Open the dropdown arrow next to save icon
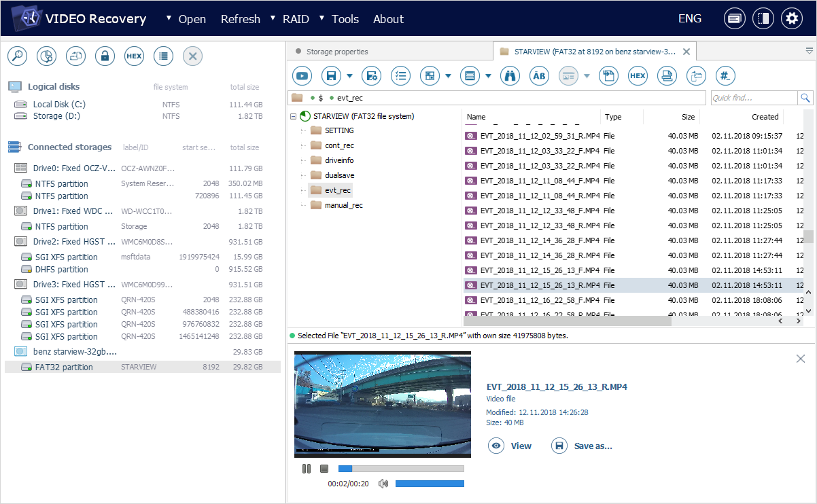The width and height of the screenshot is (817, 504). 349,75
